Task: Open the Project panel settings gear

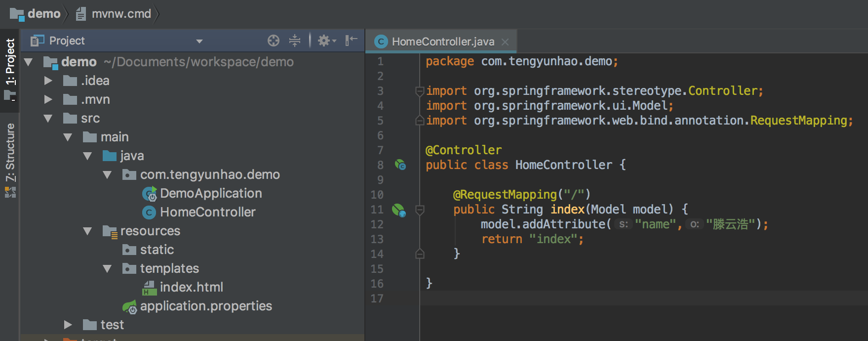Action: pyautogui.click(x=324, y=41)
